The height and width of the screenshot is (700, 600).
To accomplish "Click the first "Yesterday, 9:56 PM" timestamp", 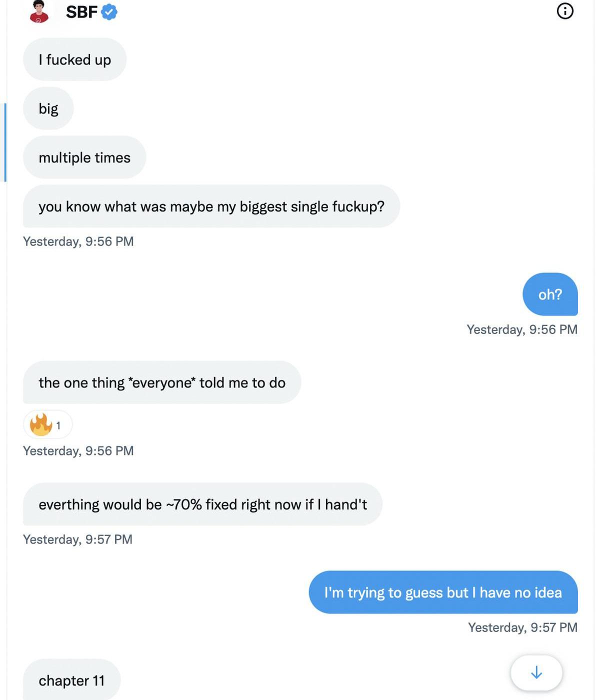I will point(78,241).
